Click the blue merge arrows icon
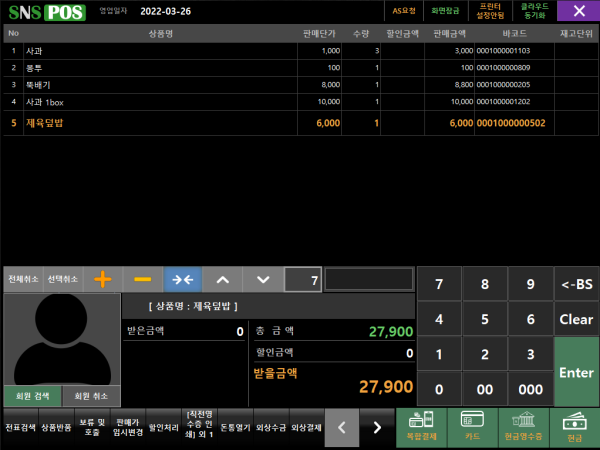 tap(183, 280)
